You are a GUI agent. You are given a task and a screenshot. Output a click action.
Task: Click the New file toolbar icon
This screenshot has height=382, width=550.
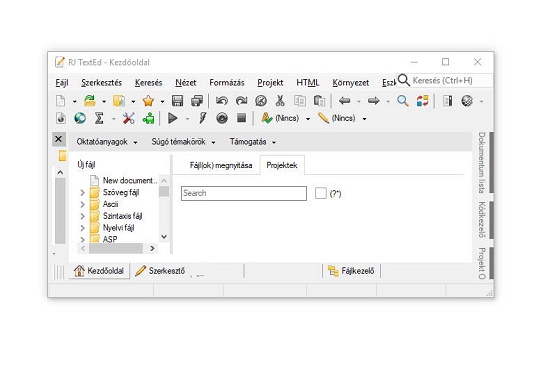coord(61,101)
